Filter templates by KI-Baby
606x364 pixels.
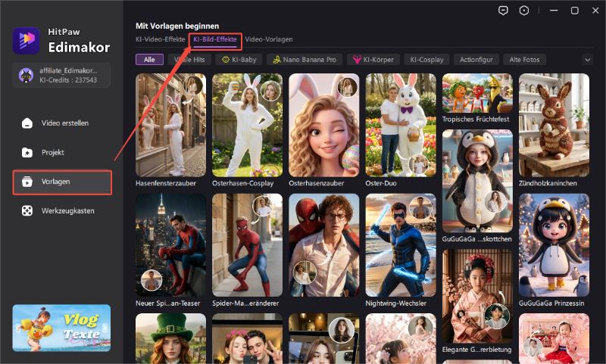coord(238,59)
